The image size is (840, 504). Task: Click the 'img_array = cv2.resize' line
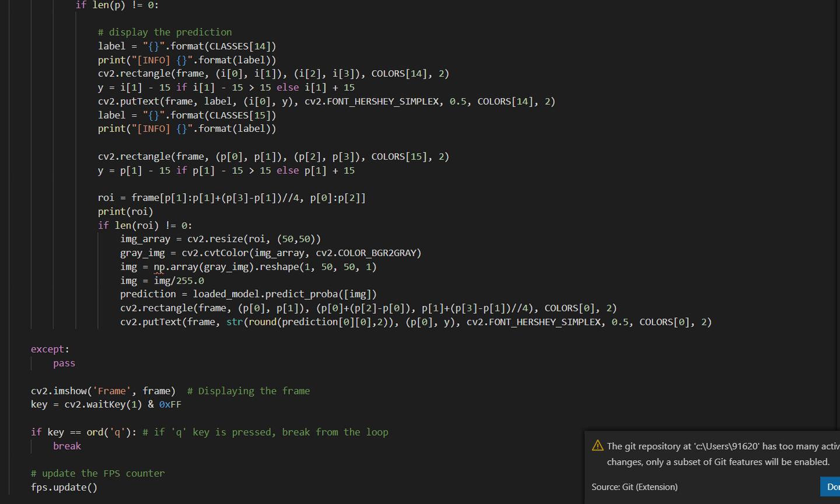pyautogui.click(x=220, y=239)
